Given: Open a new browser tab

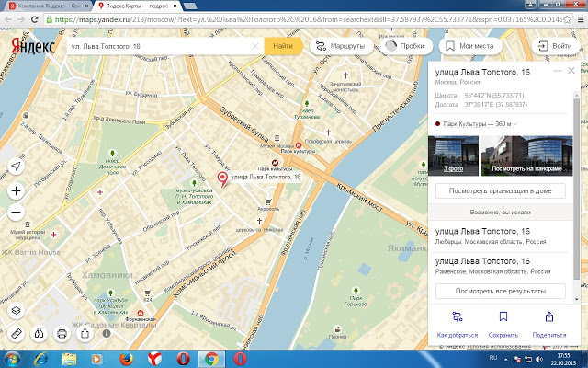Looking at the screenshot, I should coord(190,6).
